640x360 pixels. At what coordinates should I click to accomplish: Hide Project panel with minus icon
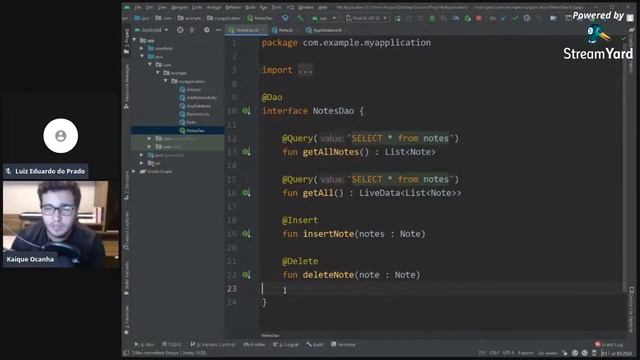coord(218,30)
